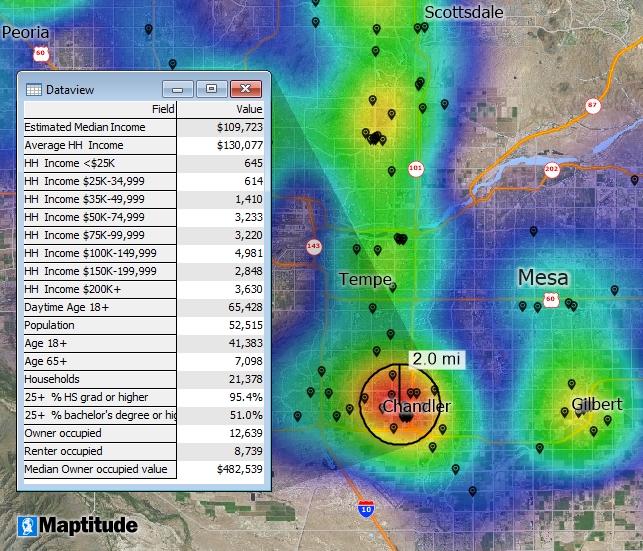Select HH Income $35K-49,999 field
Viewport: 643px width, 551px height.
(100, 199)
